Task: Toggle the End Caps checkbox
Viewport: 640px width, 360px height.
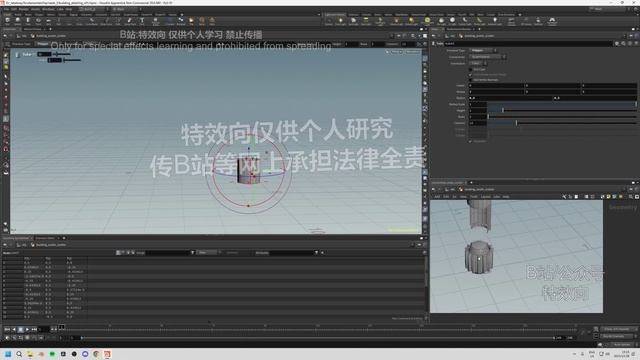Action: (x=471, y=69)
